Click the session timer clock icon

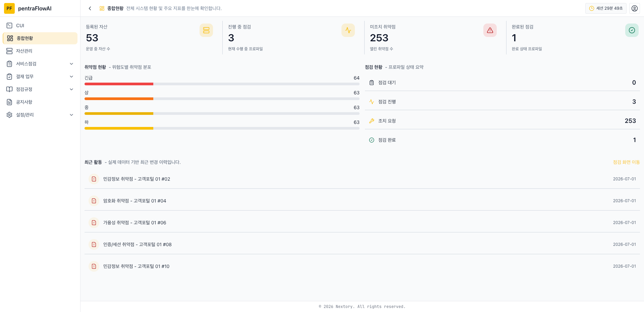coord(592,8)
